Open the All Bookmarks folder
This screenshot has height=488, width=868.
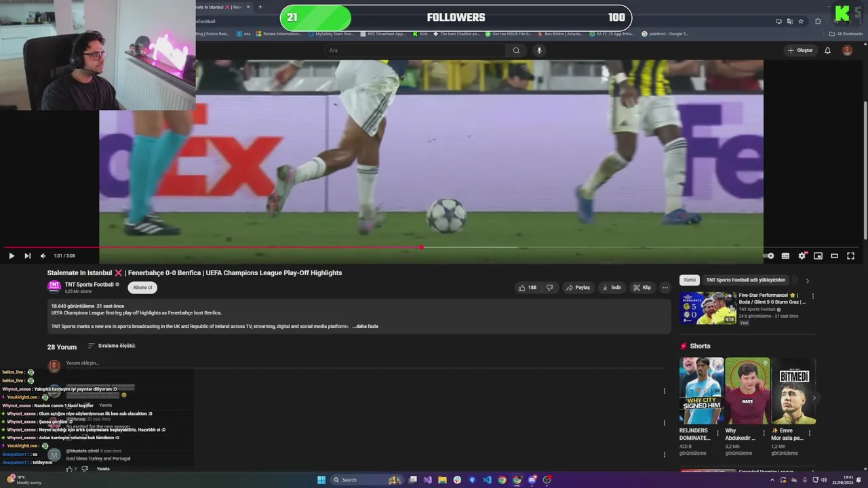pyautogui.click(x=846, y=33)
